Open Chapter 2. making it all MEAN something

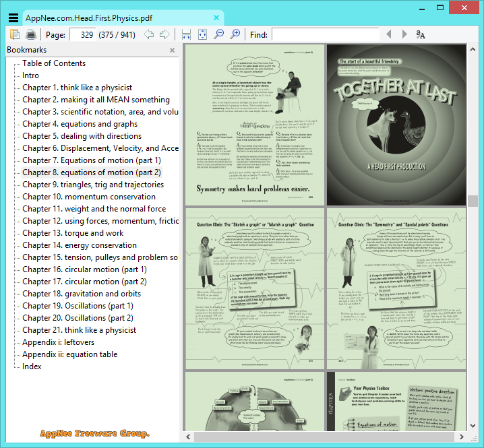coord(96,100)
